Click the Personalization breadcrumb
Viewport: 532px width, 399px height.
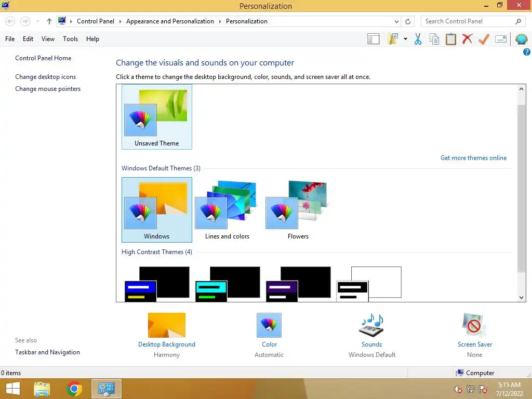pyautogui.click(x=247, y=21)
